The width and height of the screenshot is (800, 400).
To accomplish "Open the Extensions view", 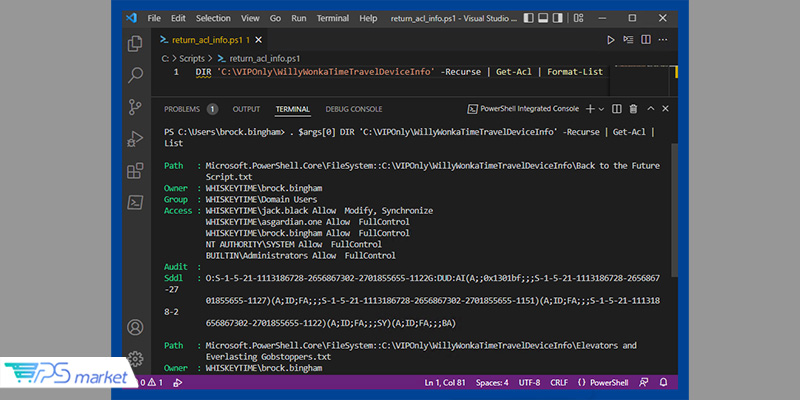I will tap(135, 171).
